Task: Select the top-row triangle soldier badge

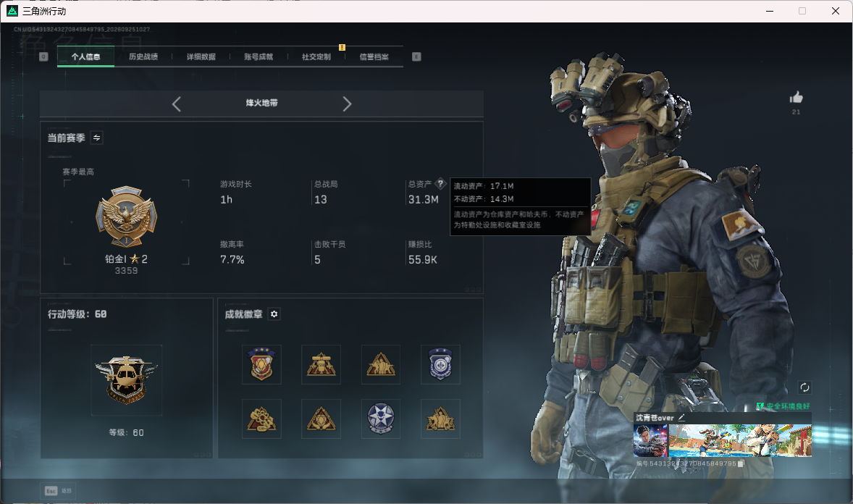Action: (381, 364)
